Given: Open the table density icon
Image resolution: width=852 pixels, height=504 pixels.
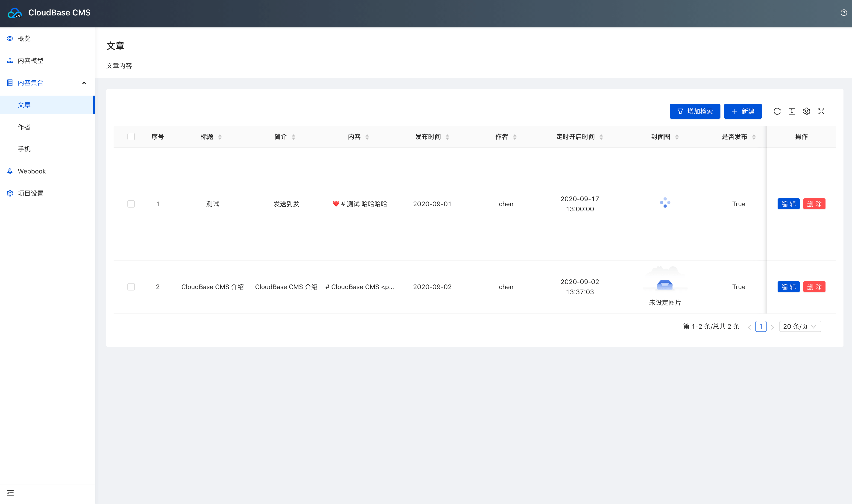Looking at the screenshot, I should click(x=792, y=111).
